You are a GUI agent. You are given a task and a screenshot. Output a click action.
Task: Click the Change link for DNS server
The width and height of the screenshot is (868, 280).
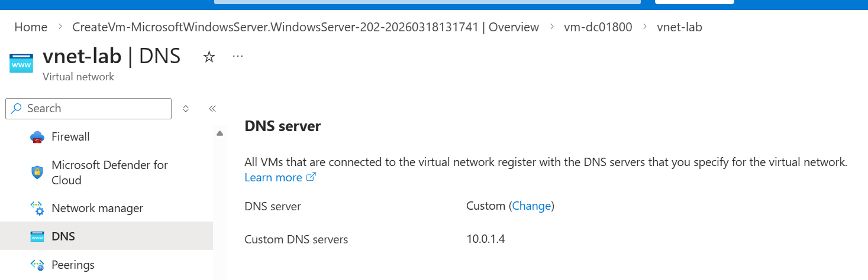pos(531,206)
